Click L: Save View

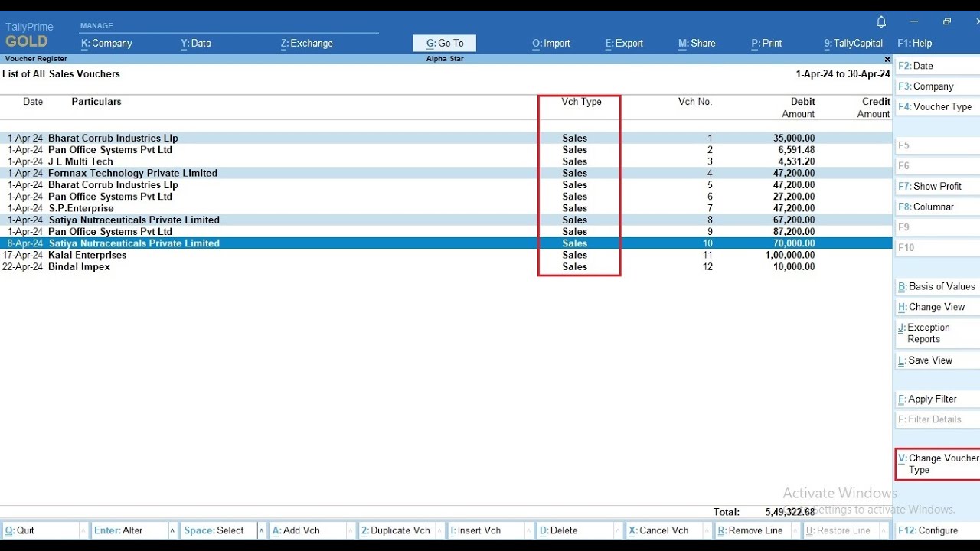[937, 360]
